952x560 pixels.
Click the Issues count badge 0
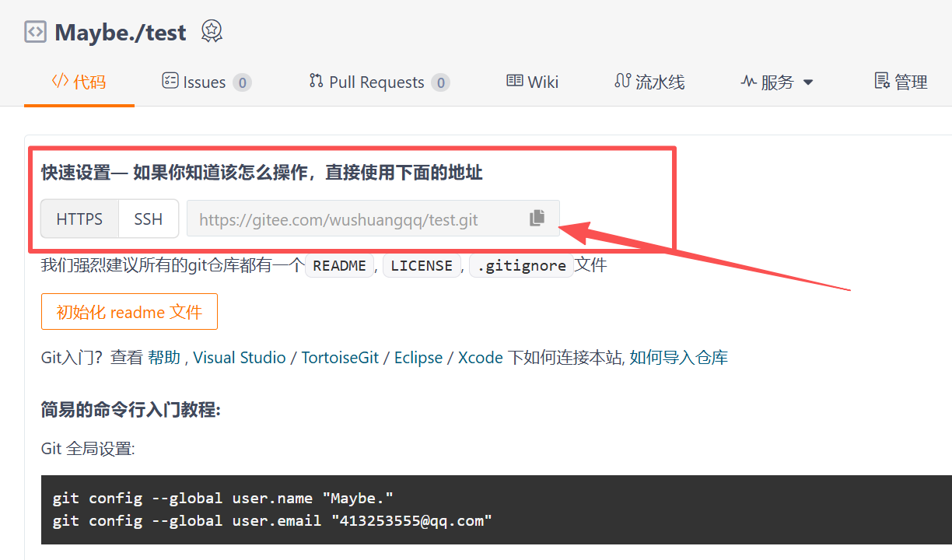click(242, 82)
